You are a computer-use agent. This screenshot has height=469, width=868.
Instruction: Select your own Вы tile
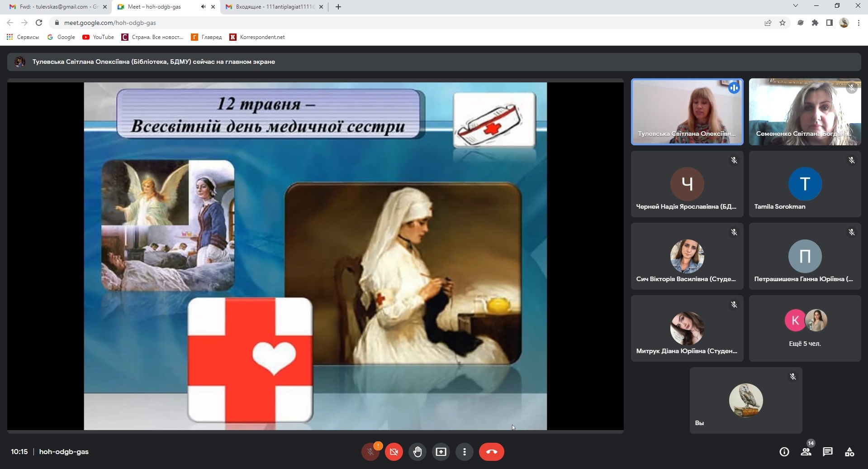click(746, 400)
